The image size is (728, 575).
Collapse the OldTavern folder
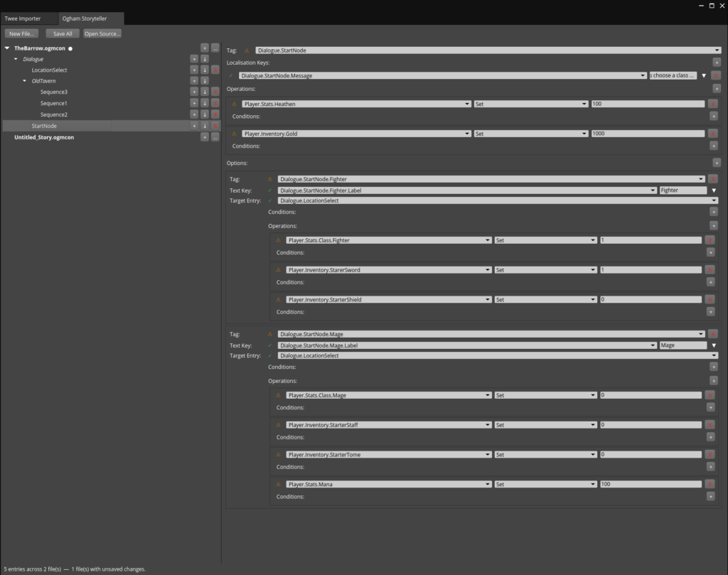click(x=25, y=81)
